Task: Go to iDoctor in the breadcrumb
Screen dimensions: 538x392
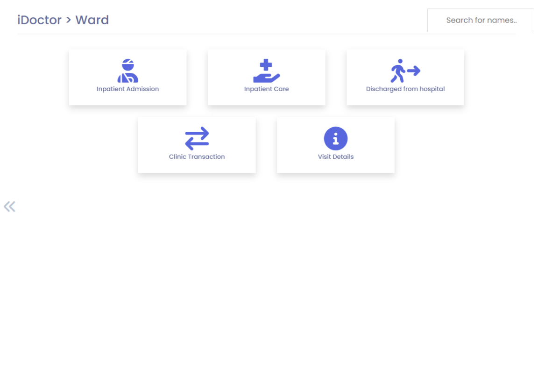Action: [39, 20]
